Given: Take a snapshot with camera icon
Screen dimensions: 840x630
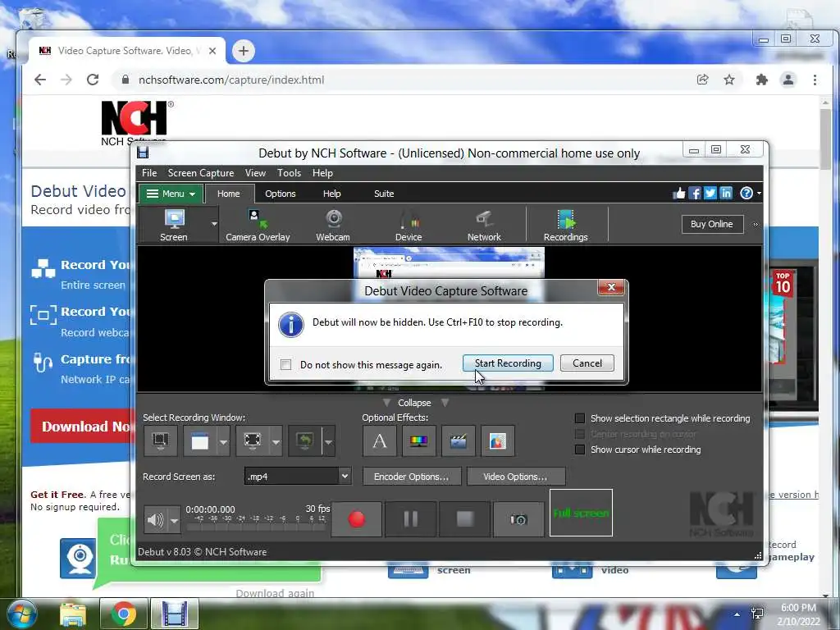Looking at the screenshot, I should coord(518,518).
